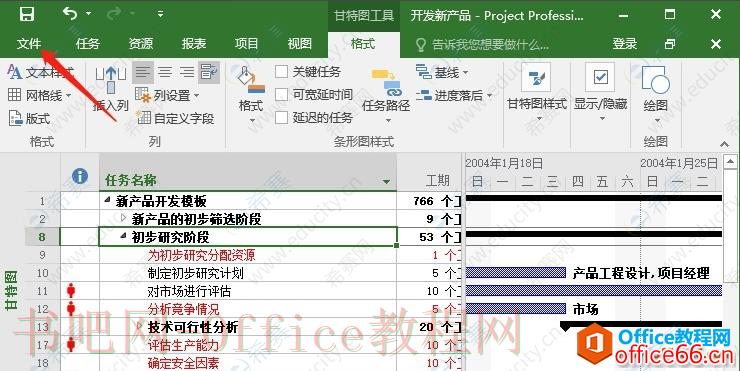Click the indicators column info header icon
The width and height of the screenshot is (740, 371).
(x=80, y=177)
